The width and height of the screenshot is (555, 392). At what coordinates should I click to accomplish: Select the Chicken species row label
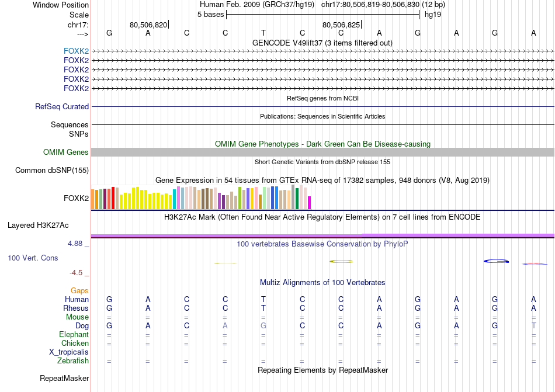click(75, 343)
